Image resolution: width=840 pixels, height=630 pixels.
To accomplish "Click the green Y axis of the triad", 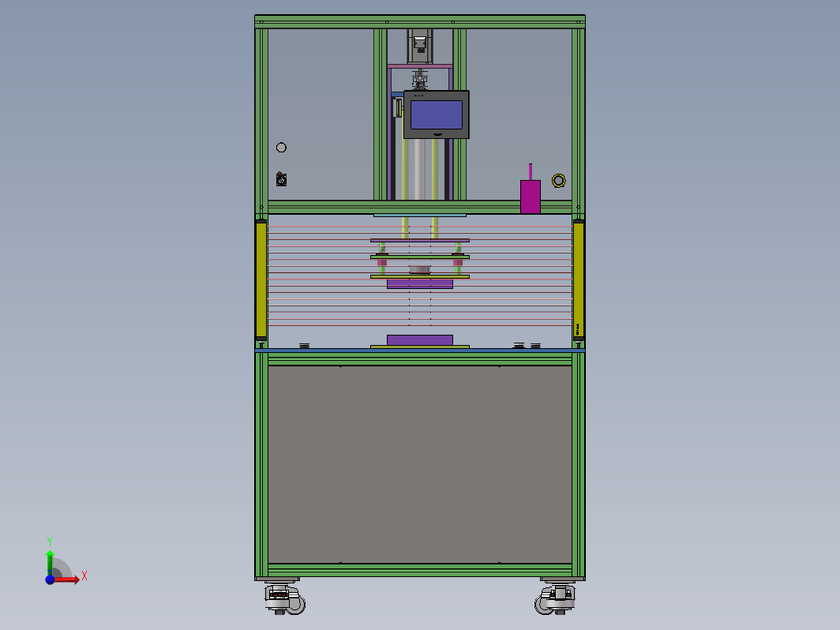I will tap(50, 562).
